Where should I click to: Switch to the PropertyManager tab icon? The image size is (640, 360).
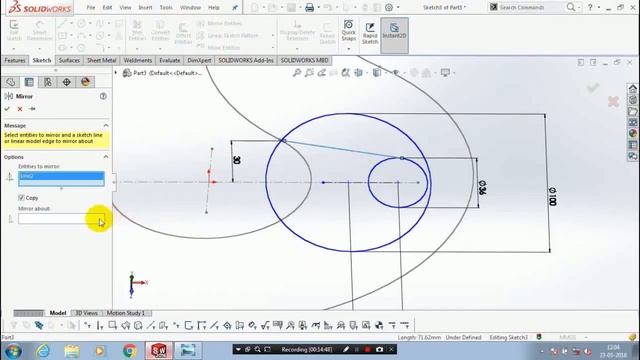point(29,82)
